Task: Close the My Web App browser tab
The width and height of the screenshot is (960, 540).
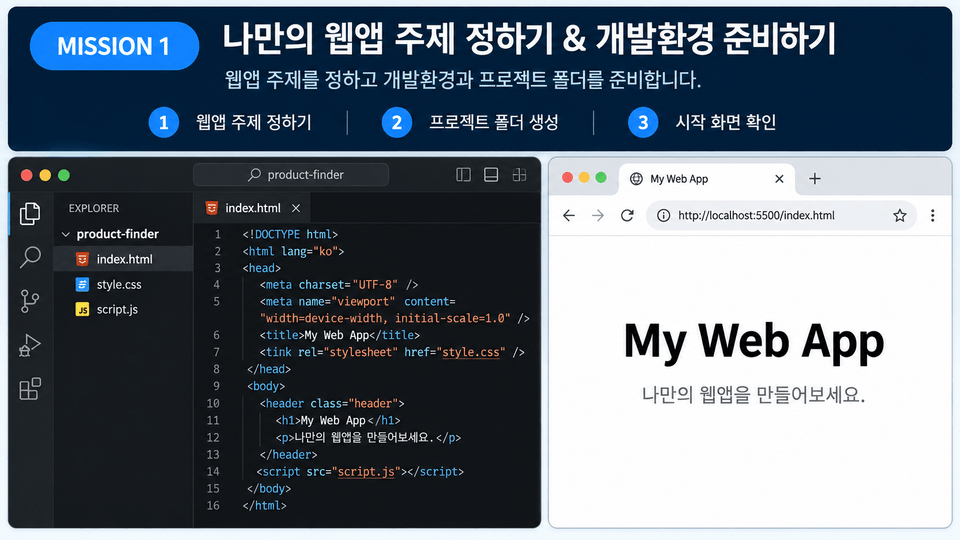Action: pyautogui.click(x=779, y=179)
